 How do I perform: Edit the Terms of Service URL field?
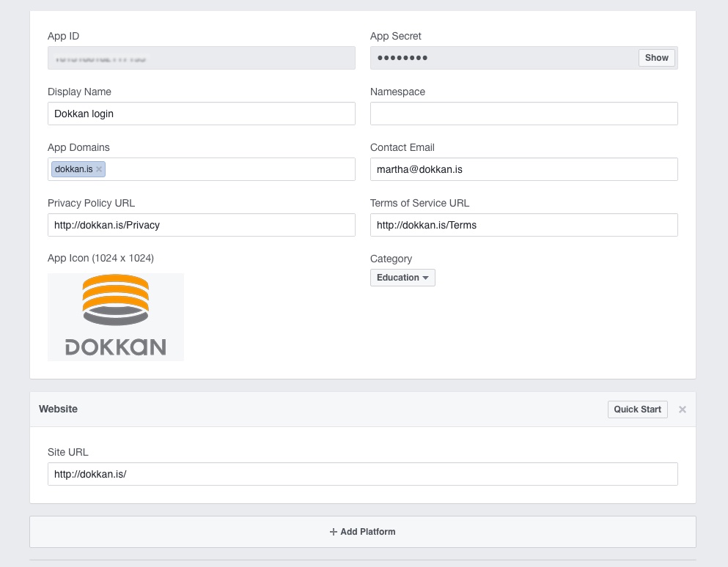[523, 225]
